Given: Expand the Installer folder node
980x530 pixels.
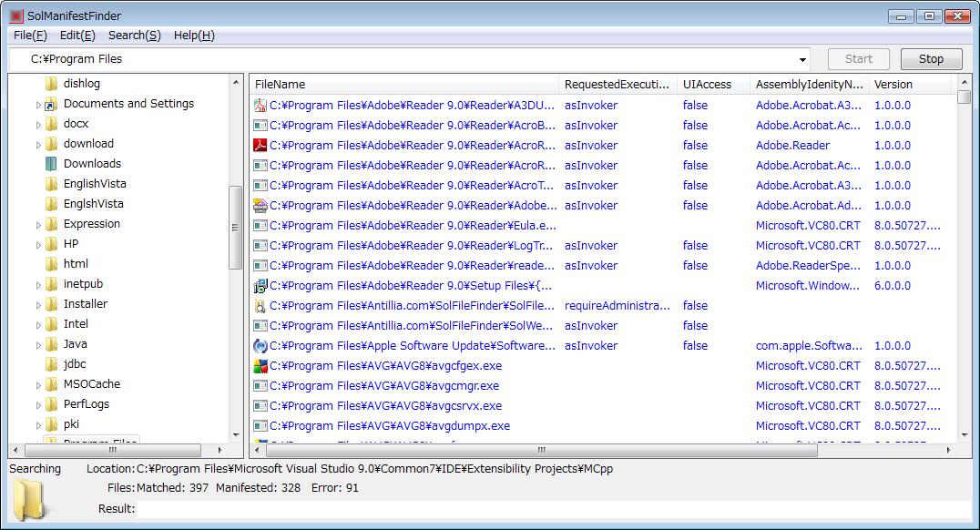Looking at the screenshot, I should pyautogui.click(x=38, y=304).
